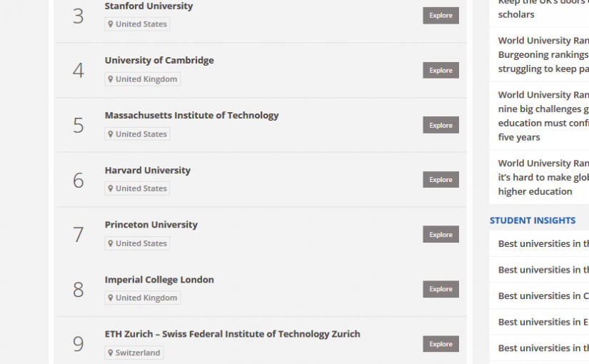Click Explore button for Stanford University
The image size is (589, 364).
[x=441, y=16]
